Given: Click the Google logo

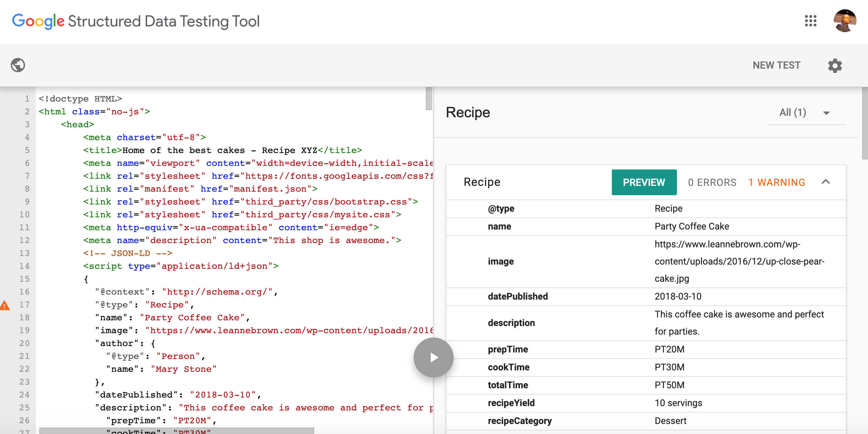Looking at the screenshot, I should [x=38, y=21].
